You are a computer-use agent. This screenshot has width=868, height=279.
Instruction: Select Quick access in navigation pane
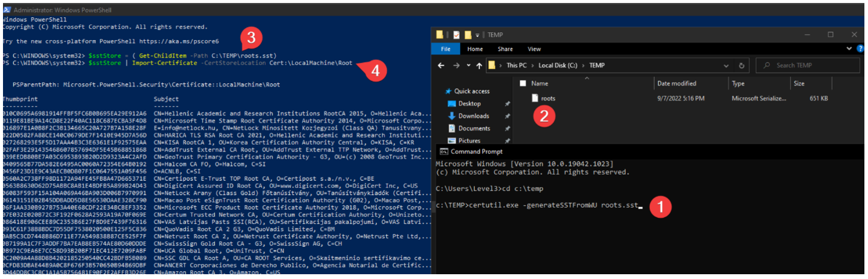[x=472, y=91]
